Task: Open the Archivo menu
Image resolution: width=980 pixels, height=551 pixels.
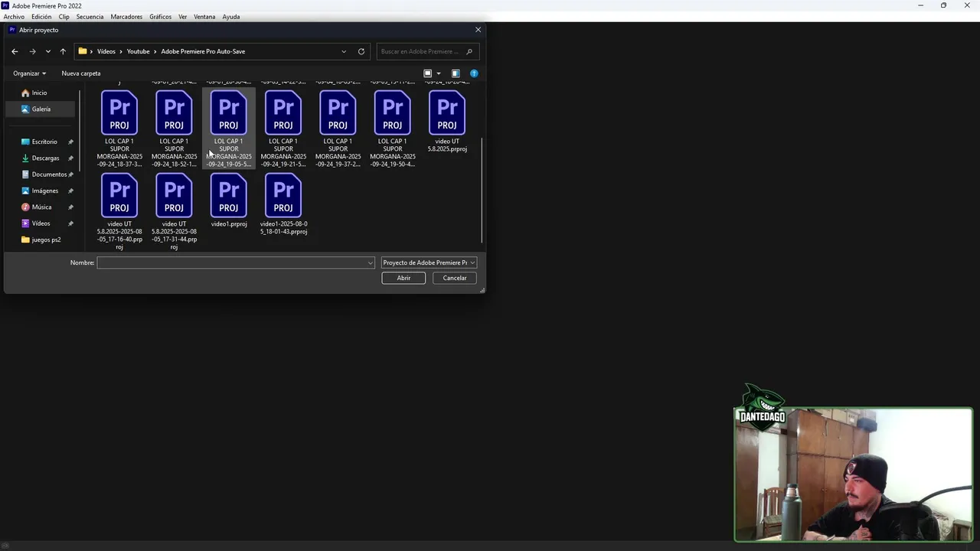Action: (14, 17)
